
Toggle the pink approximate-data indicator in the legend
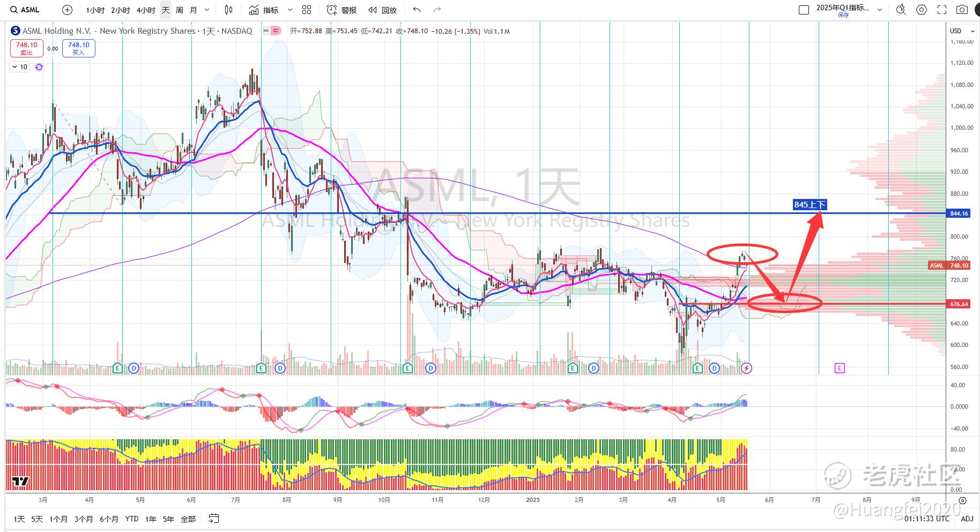(276, 31)
